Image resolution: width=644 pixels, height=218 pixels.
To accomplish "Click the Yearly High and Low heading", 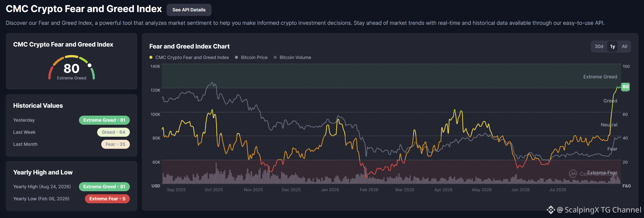I will 43,172.
